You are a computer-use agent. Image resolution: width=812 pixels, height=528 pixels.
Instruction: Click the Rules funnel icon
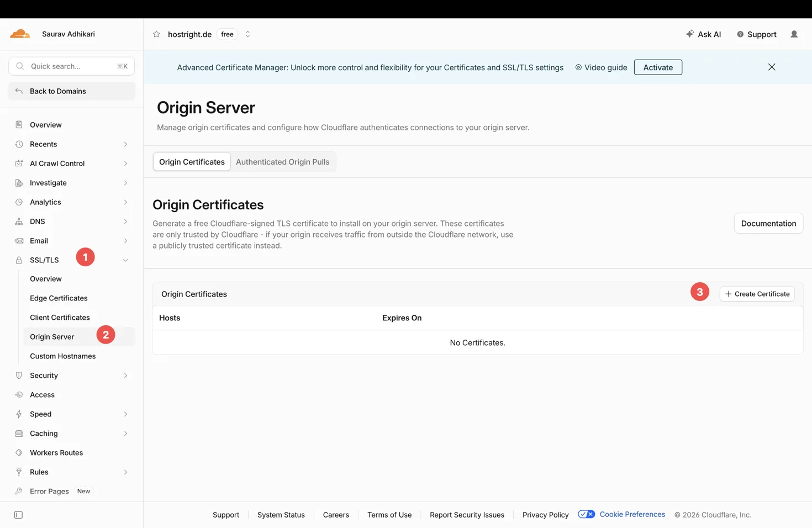pyautogui.click(x=19, y=472)
